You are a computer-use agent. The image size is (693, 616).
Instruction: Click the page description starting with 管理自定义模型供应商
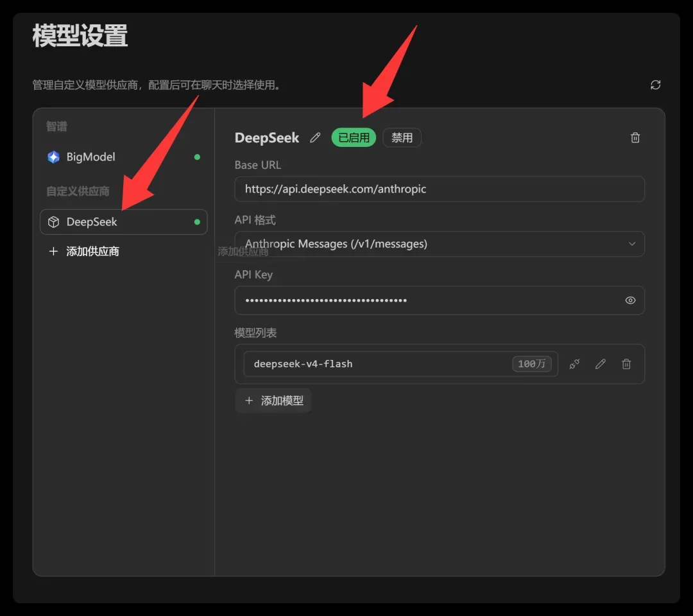tap(158, 85)
